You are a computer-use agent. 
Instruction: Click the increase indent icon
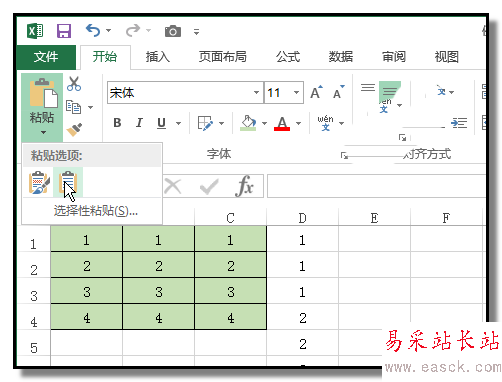(x=459, y=123)
